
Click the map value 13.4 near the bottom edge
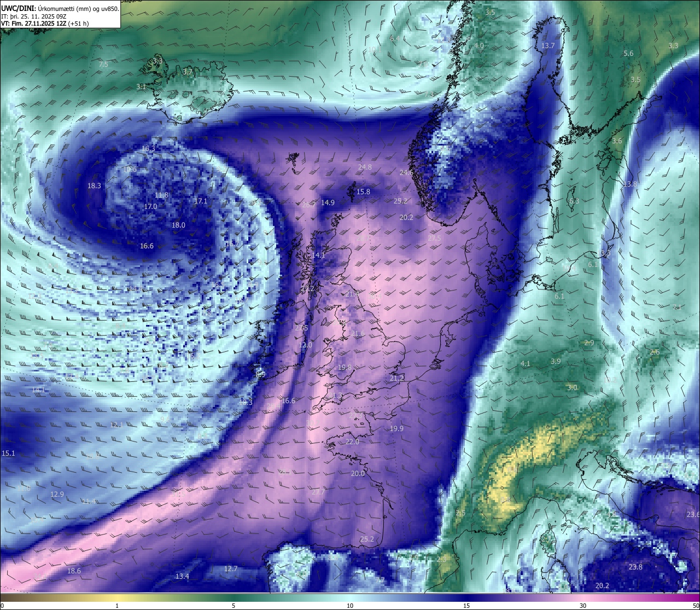[x=182, y=576]
